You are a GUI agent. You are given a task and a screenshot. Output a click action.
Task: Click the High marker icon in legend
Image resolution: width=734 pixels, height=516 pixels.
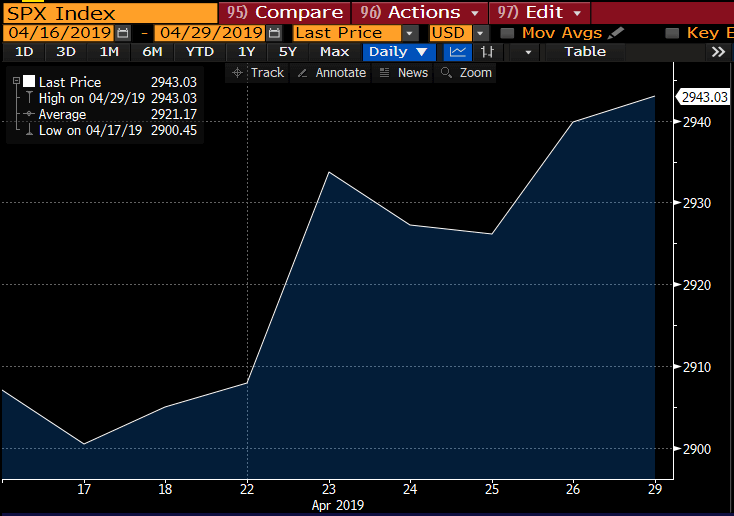click(29, 98)
